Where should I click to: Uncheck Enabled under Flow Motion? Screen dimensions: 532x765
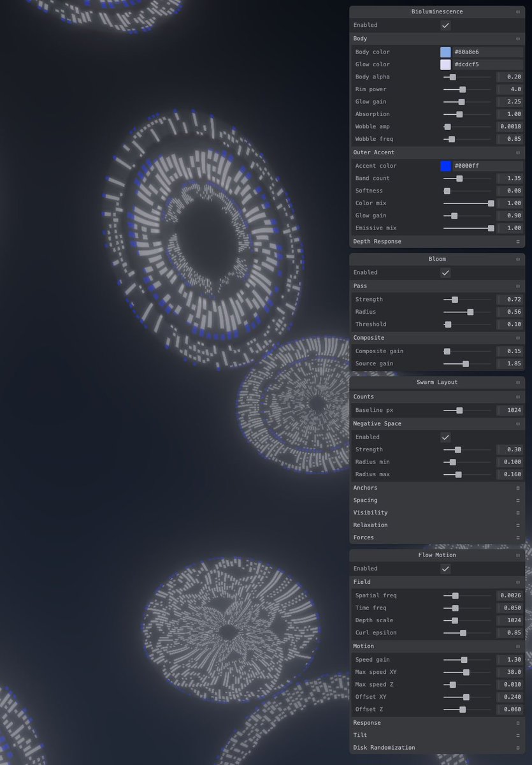coord(445,569)
